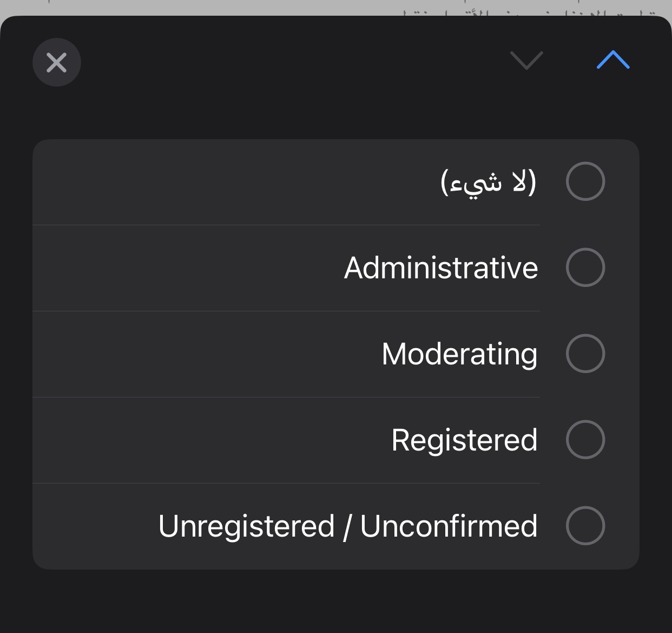Choose the Registered radio circle
Viewport: 672px width, 633px height.
coord(585,440)
